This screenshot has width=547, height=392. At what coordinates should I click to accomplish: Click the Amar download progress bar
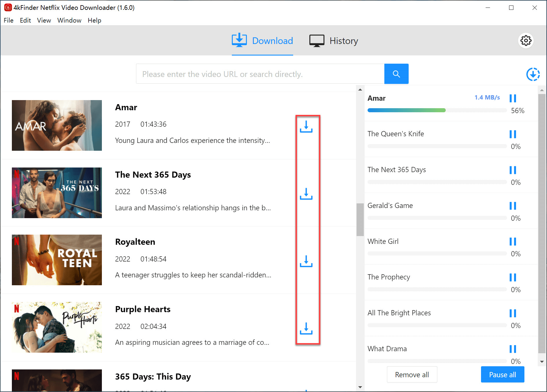[x=437, y=110]
